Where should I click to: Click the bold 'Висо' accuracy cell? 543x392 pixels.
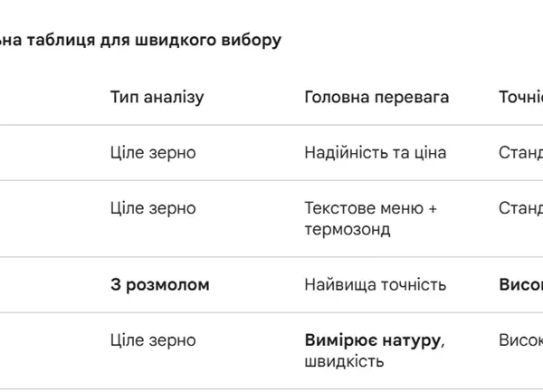pyautogui.click(x=521, y=285)
